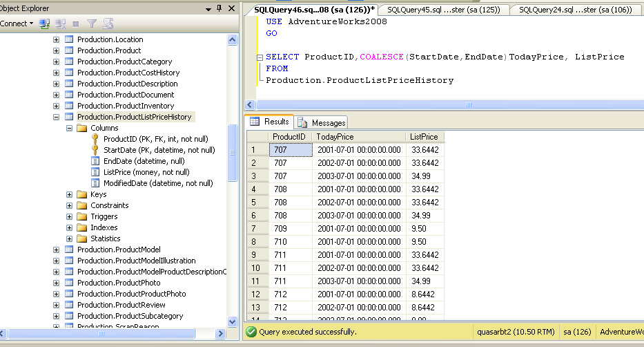Select the top-left corner cell of the results grid
This screenshot has width=644, height=347.
(x=258, y=137)
